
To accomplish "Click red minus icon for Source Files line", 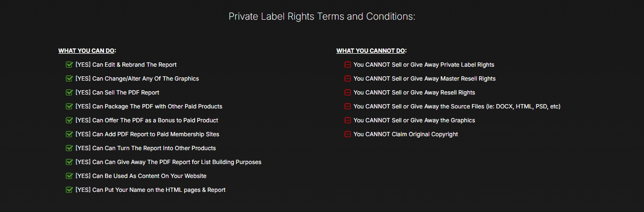I will 348,106.
